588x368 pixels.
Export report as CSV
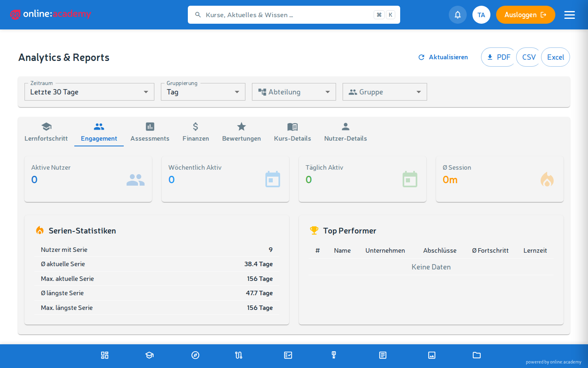click(x=529, y=57)
